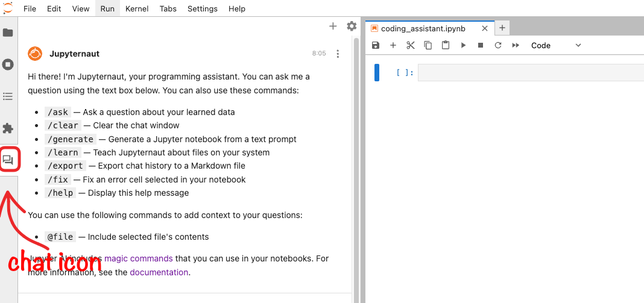644x303 pixels.
Task: Start a new chat with plus icon
Action: coord(333,26)
